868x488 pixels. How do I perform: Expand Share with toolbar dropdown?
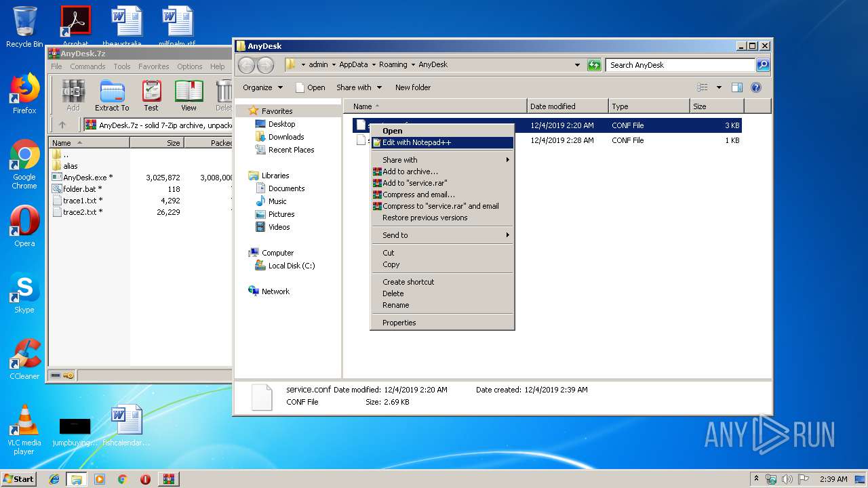point(359,87)
